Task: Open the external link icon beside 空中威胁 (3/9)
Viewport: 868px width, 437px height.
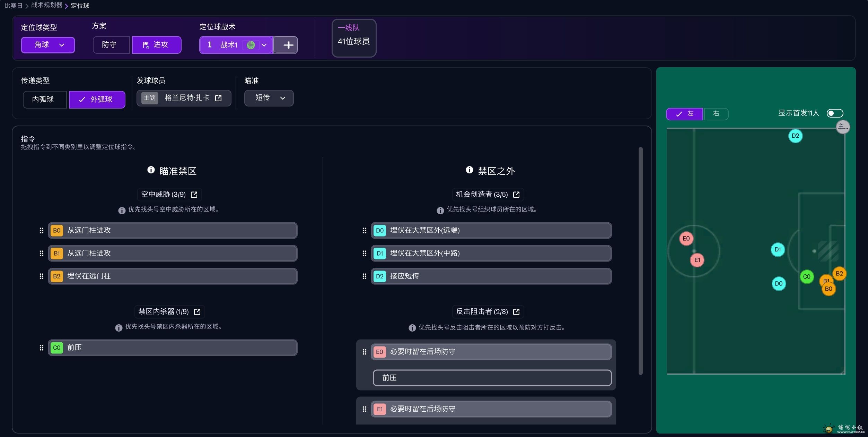Action: point(194,195)
